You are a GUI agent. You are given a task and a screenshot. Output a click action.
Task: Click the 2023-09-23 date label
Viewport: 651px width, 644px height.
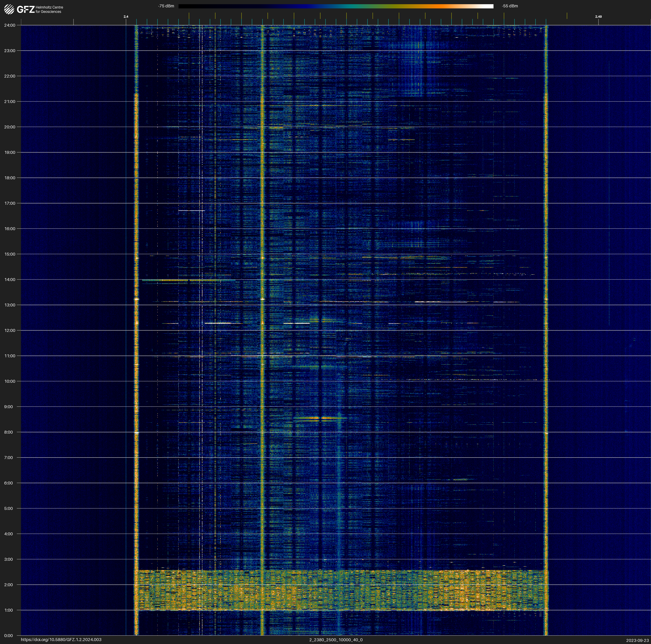(x=637, y=640)
